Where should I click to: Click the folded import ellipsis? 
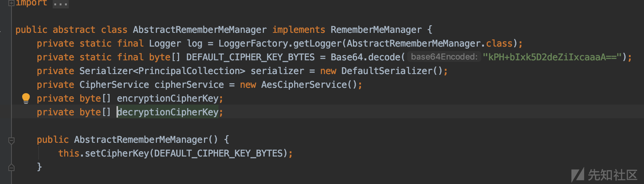[x=61, y=4]
